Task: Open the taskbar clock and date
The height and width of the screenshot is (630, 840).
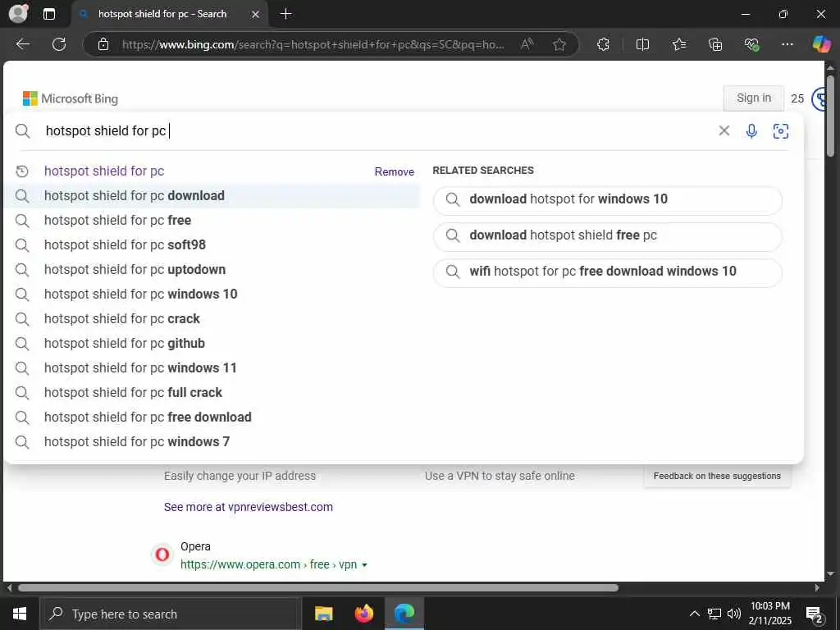Action: pyautogui.click(x=769, y=614)
